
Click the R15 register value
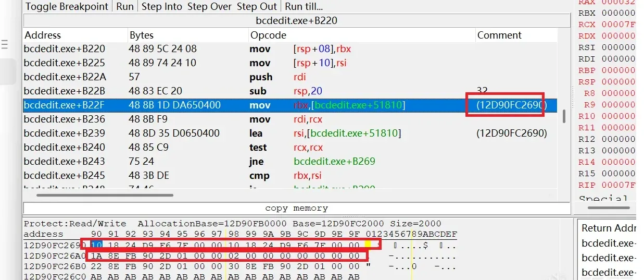point(617,174)
